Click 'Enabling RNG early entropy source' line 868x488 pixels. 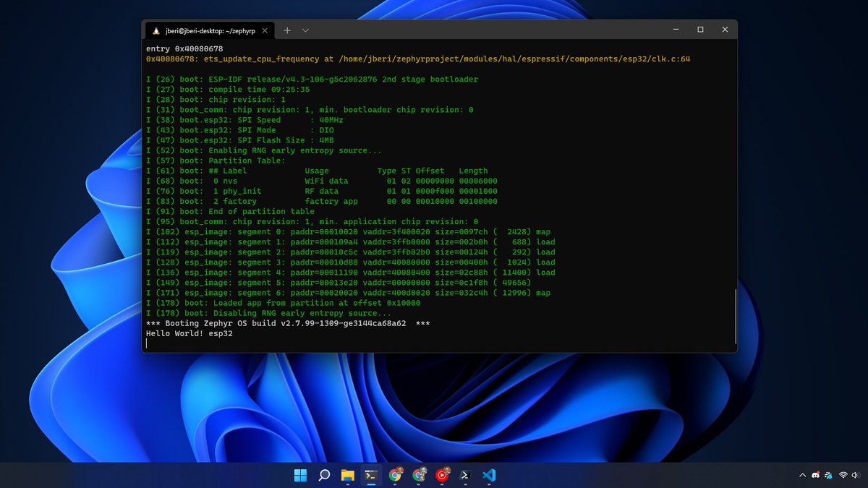[x=263, y=150]
